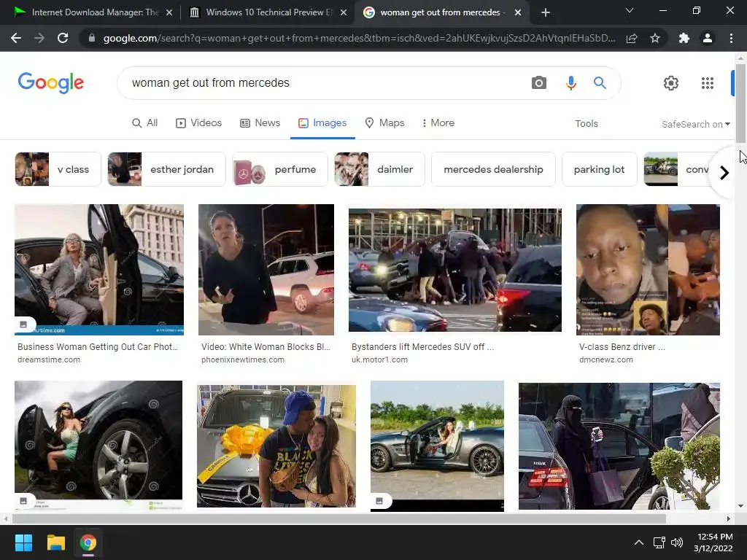The width and height of the screenshot is (747, 560).
Task: Visit dmcnewz.com source link
Action: 606,359
